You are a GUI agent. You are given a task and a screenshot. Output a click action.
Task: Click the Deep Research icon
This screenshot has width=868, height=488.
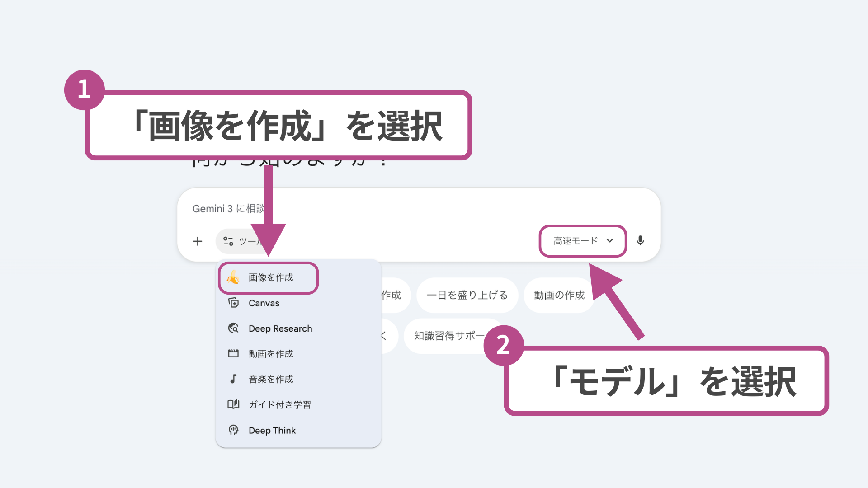(233, 328)
